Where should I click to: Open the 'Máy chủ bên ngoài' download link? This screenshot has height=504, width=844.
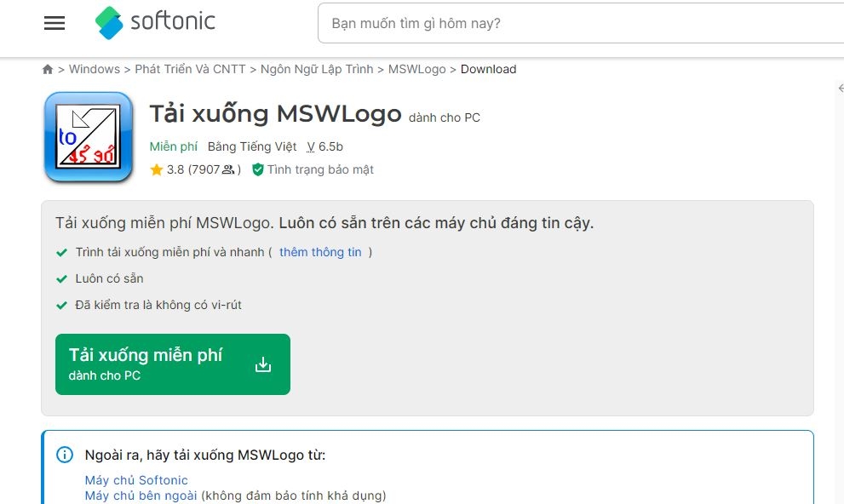coord(140,495)
